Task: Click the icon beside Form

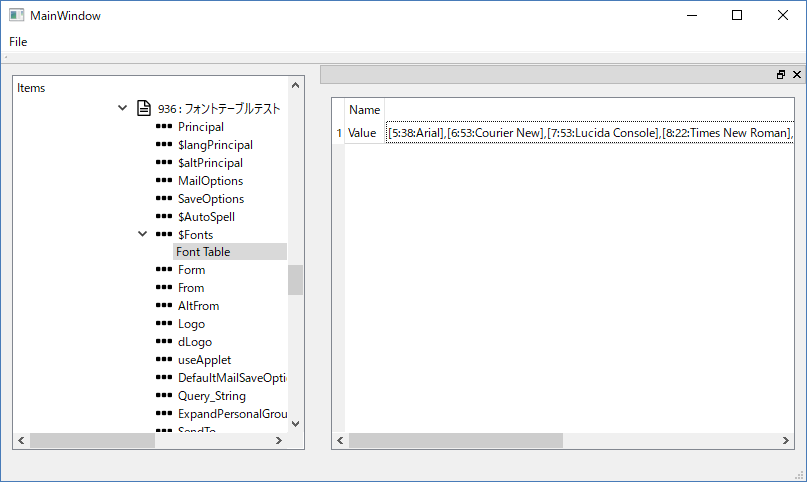Action: coord(164,270)
